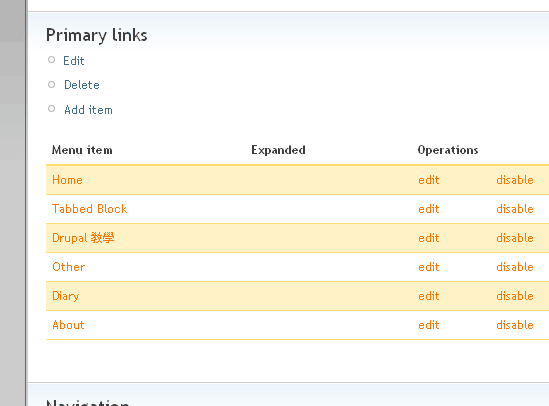
Task: Disable the About menu item
Action: point(515,325)
